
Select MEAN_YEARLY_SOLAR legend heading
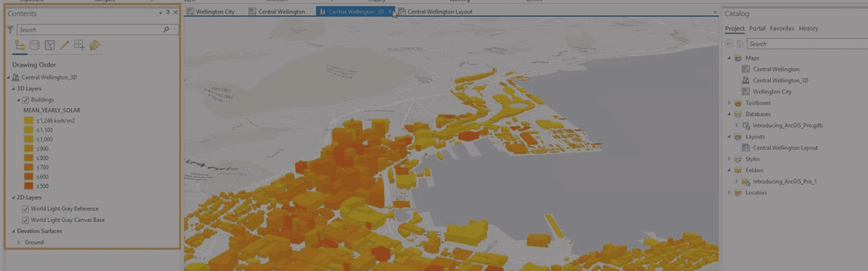point(52,110)
